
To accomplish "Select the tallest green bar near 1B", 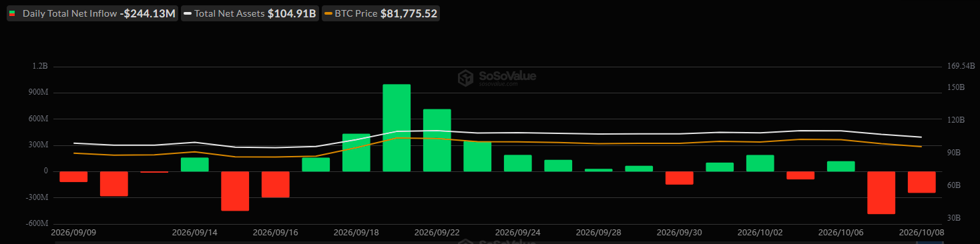I will (397, 128).
